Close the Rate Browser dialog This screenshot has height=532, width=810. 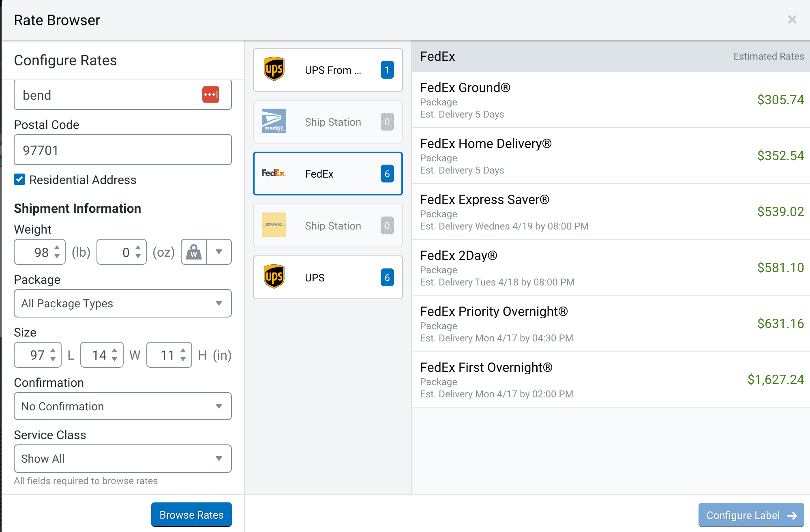[x=792, y=19]
